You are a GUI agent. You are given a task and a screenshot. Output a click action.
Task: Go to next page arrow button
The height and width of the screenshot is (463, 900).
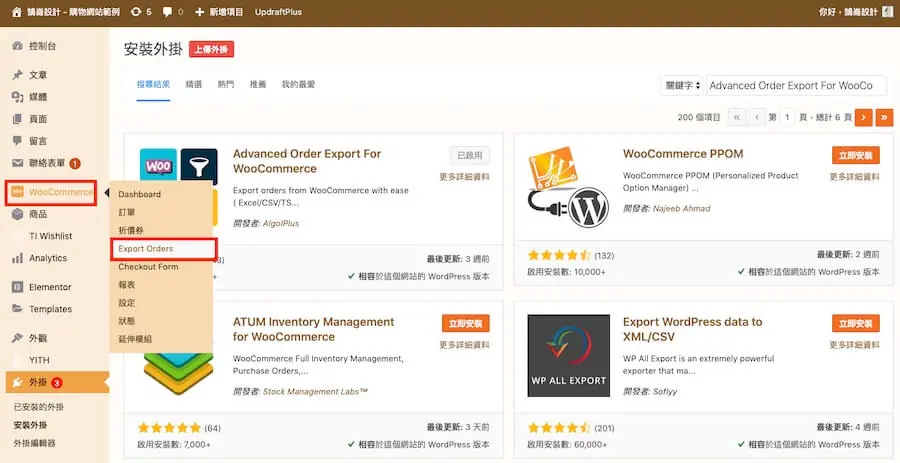click(863, 117)
